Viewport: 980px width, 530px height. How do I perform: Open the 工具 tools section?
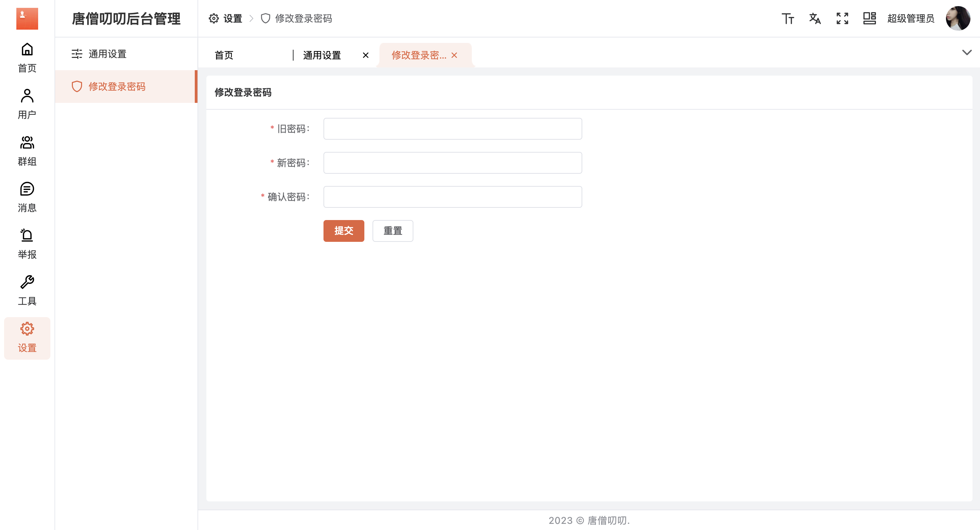tap(27, 290)
